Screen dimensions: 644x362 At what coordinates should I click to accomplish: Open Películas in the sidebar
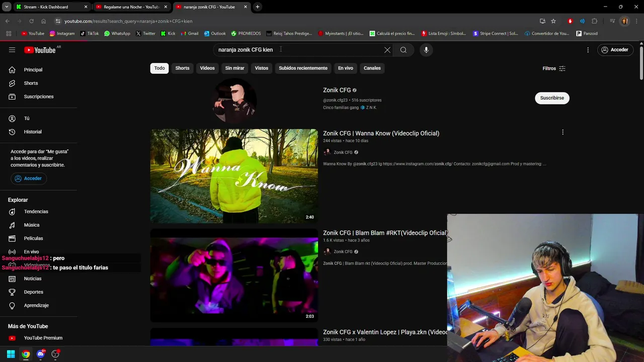click(38, 238)
